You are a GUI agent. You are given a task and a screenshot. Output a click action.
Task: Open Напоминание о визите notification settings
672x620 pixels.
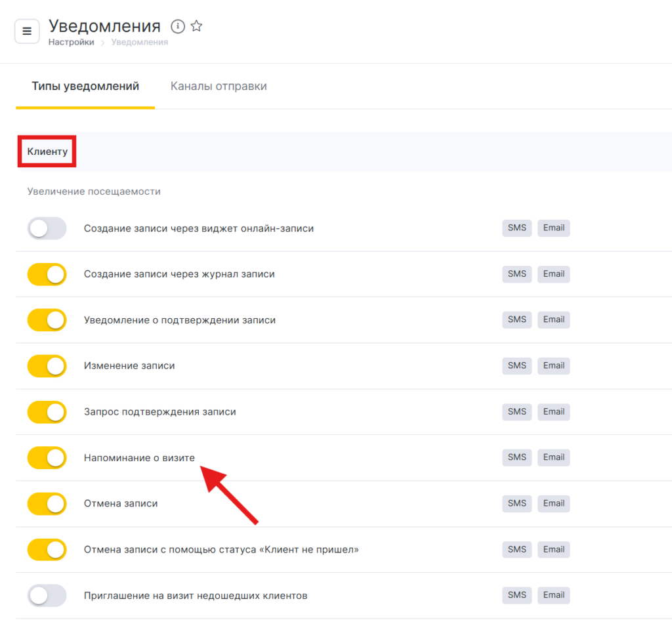click(139, 458)
